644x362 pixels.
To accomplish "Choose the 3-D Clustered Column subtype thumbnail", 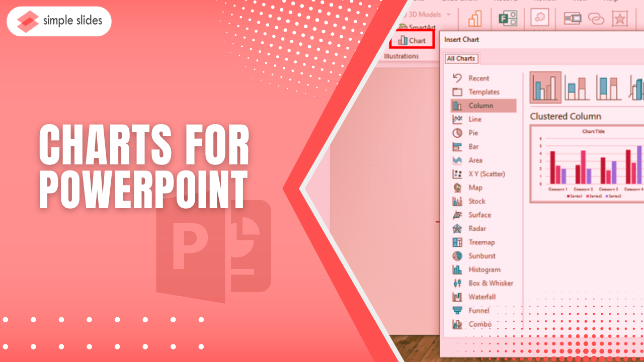I will [636, 87].
